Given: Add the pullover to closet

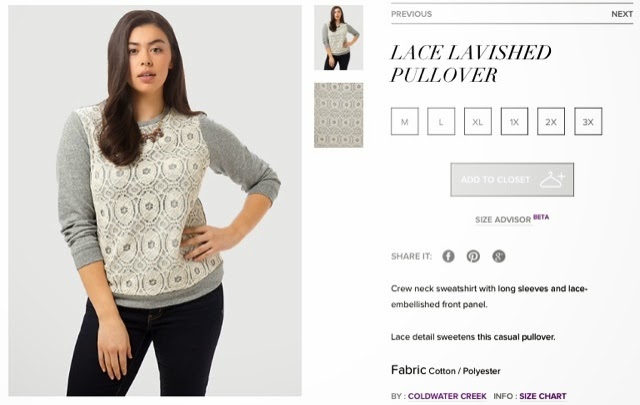Looking at the screenshot, I should click(x=512, y=180).
